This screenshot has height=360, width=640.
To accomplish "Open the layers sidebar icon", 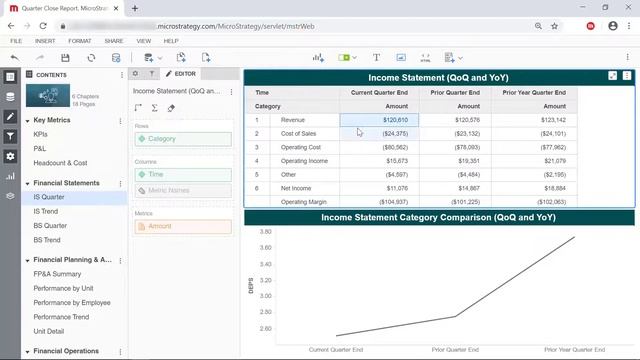I will pos(10,196).
